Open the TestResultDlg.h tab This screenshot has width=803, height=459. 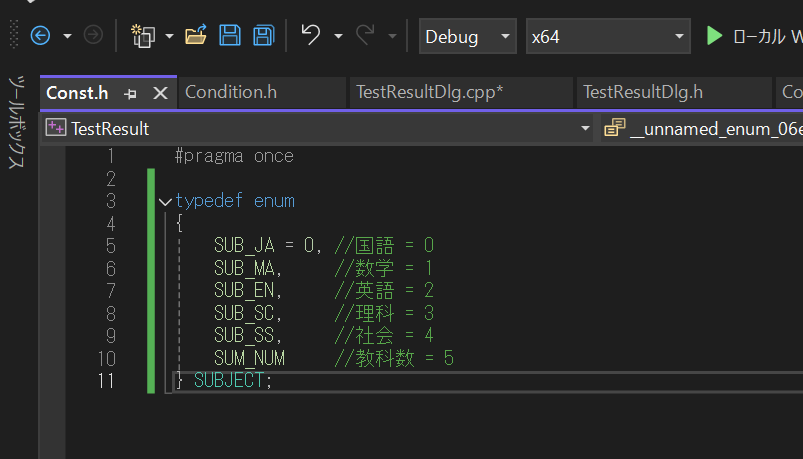(642, 92)
